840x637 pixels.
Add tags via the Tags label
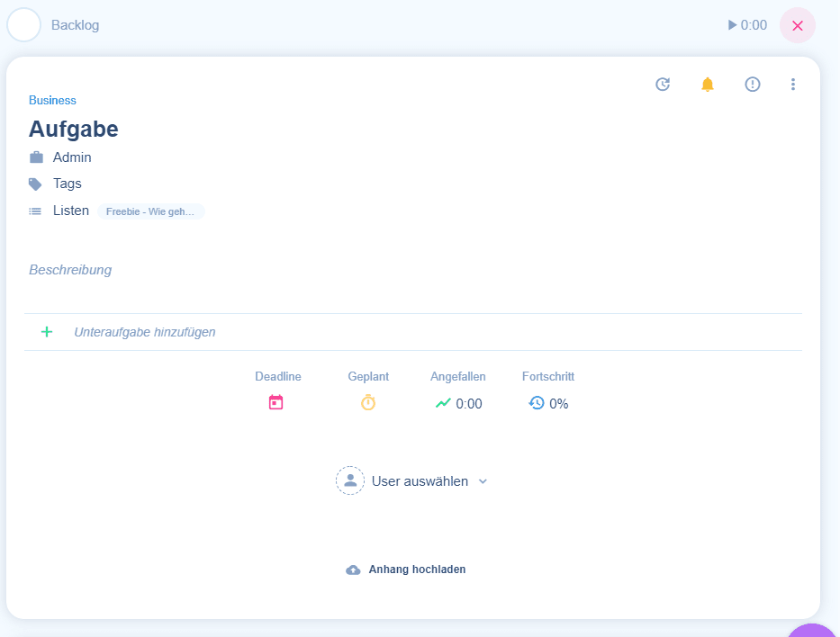coord(67,184)
